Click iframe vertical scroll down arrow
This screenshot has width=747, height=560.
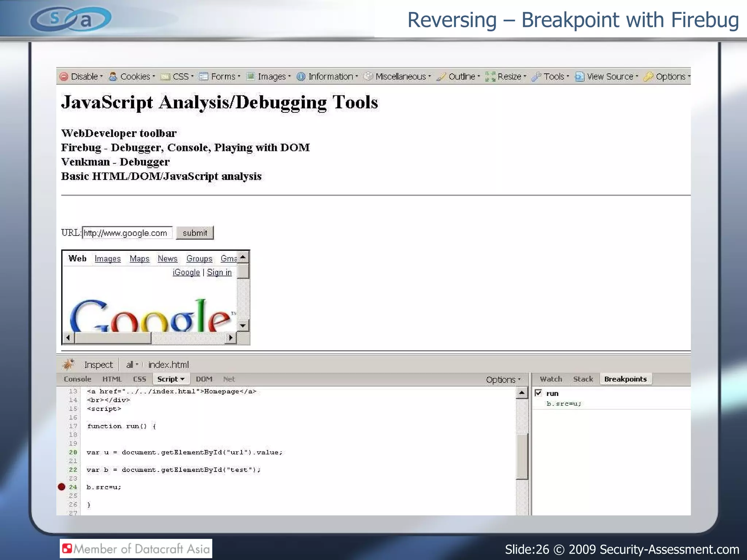[x=243, y=325]
